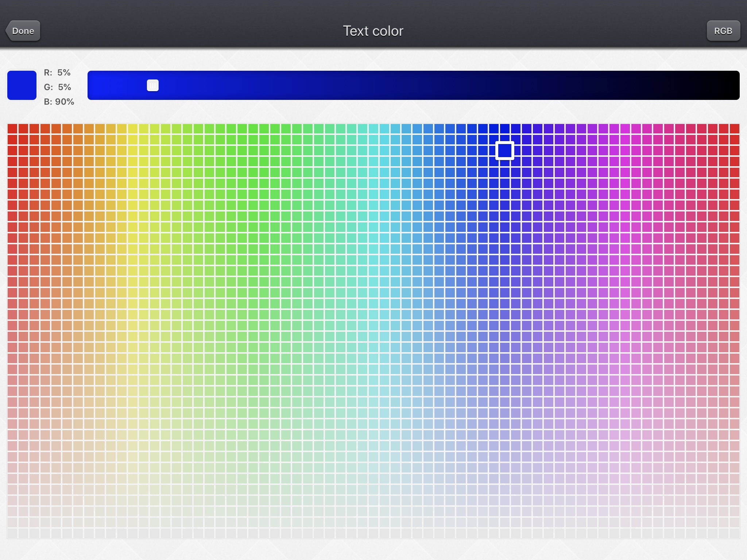Click the R: 5% value label
This screenshot has width=747, height=560.
pyautogui.click(x=57, y=73)
